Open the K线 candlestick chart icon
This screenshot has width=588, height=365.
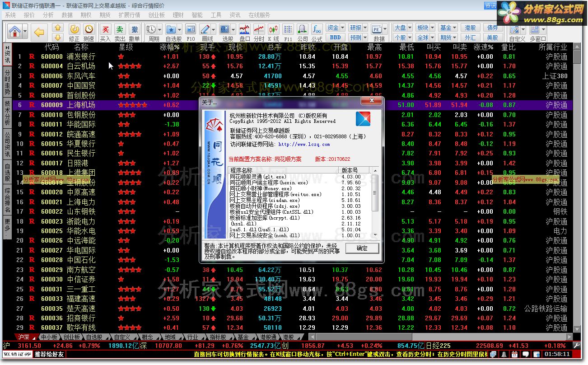click(274, 29)
